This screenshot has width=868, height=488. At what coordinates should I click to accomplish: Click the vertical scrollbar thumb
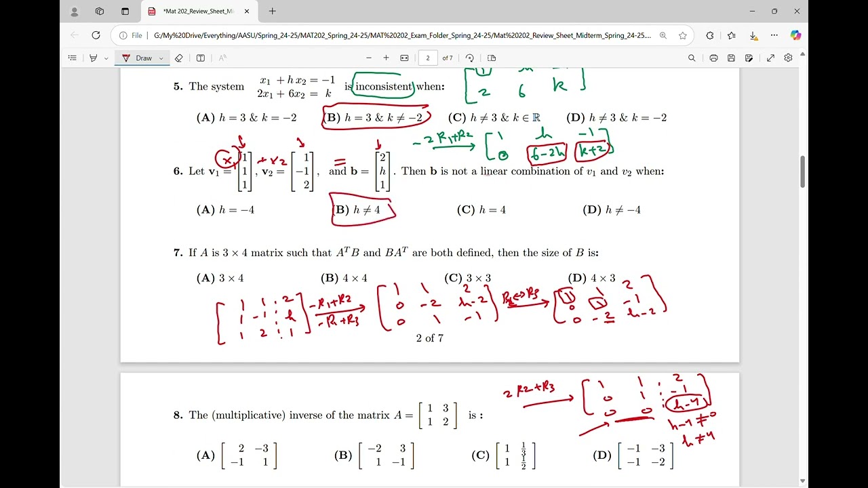(803, 172)
